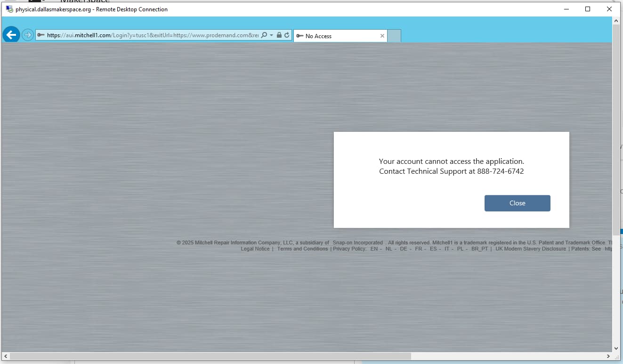This screenshot has height=364, width=623.
Task: Select the BR_PT privacy policy link
Action: (479, 249)
